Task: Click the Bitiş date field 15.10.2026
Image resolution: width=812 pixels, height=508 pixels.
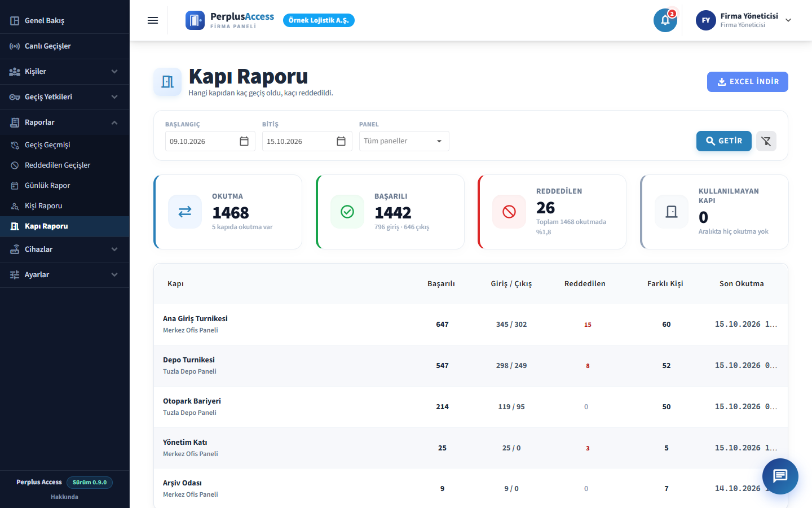Action: 307,141
